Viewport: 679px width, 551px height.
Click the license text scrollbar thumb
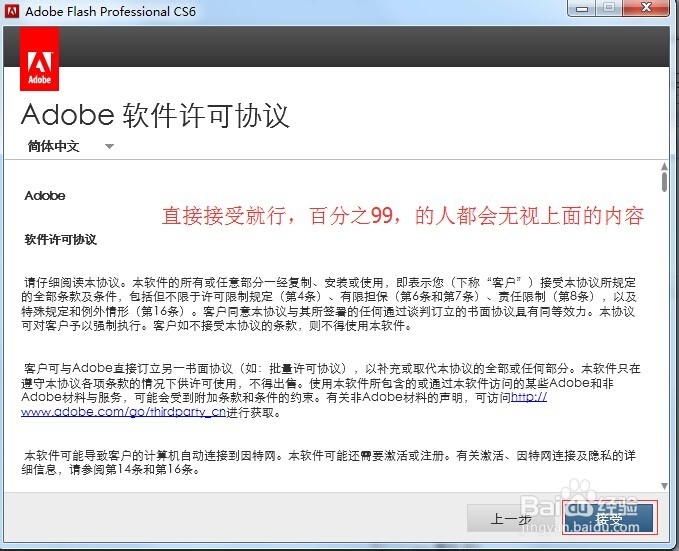pyautogui.click(x=664, y=182)
